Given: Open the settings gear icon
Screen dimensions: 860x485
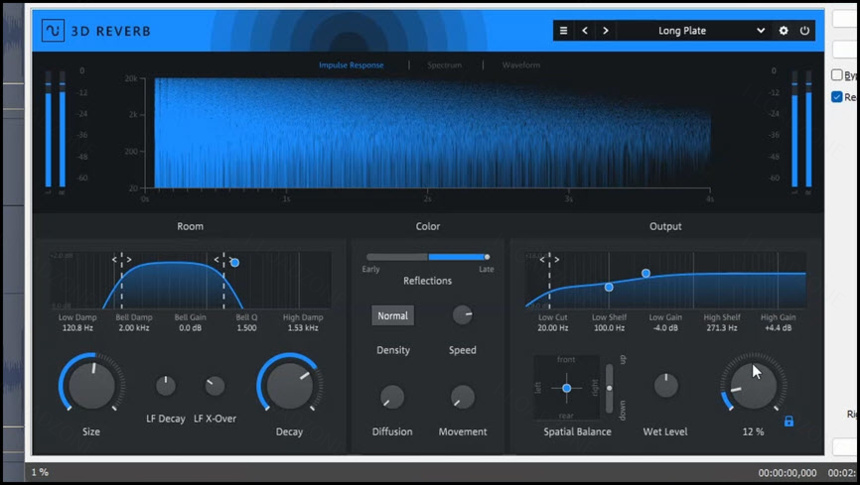Looking at the screenshot, I should point(783,31).
